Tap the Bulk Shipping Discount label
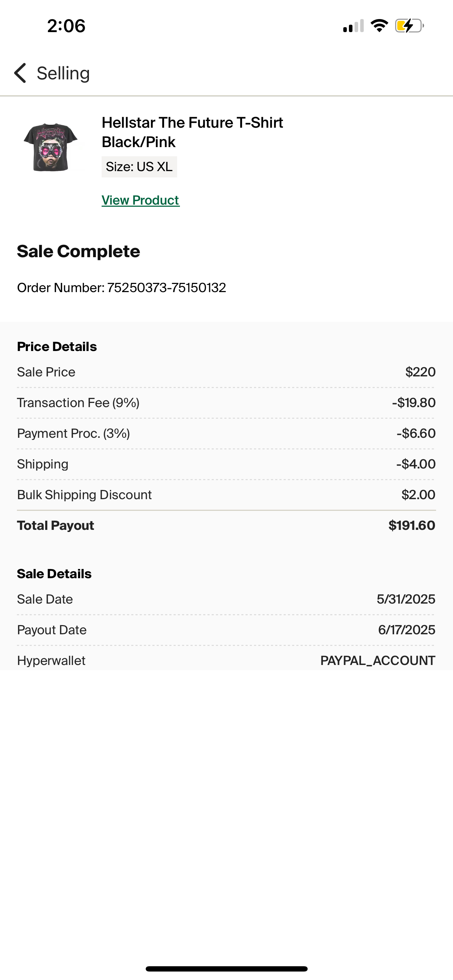 pos(84,495)
